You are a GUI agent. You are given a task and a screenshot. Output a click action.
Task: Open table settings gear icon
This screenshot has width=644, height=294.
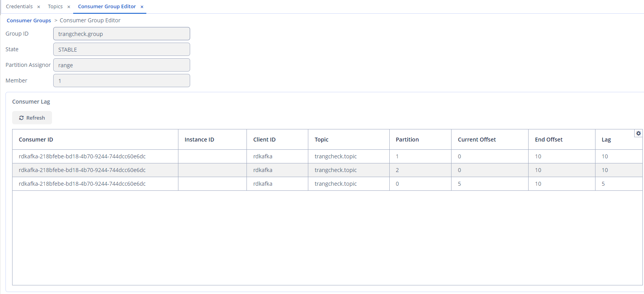pyautogui.click(x=638, y=133)
